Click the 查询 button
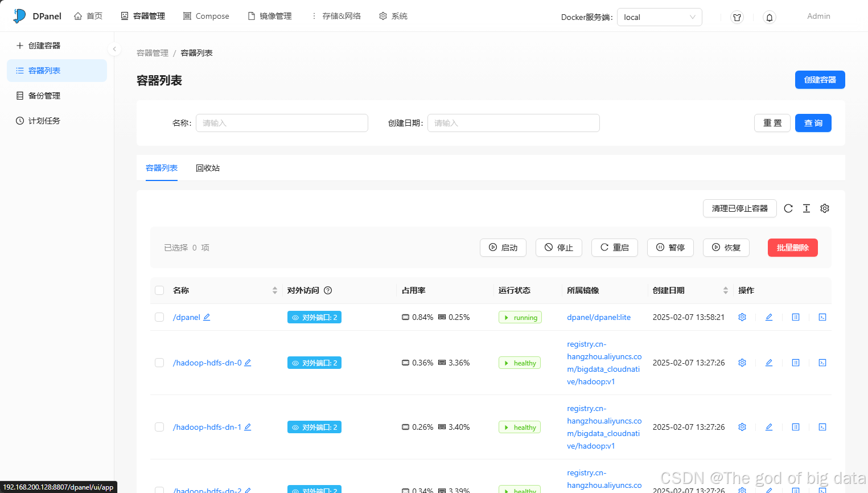Screen dimensions: 868x493 click(x=813, y=123)
